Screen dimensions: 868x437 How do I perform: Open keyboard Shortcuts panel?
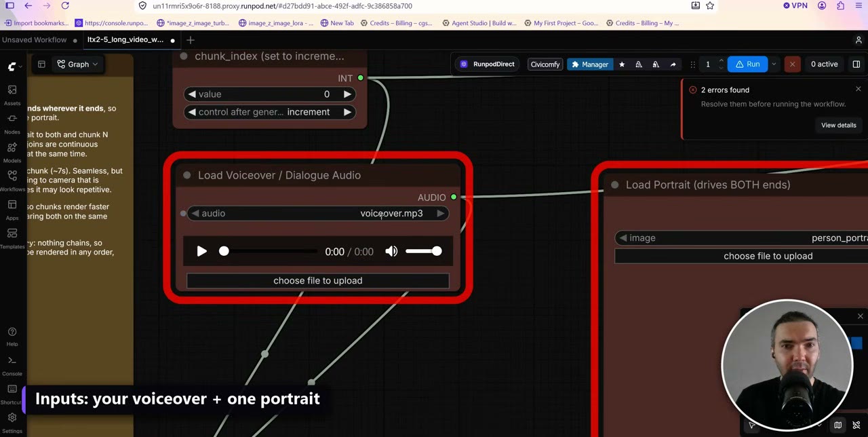(x=12, y=393)
